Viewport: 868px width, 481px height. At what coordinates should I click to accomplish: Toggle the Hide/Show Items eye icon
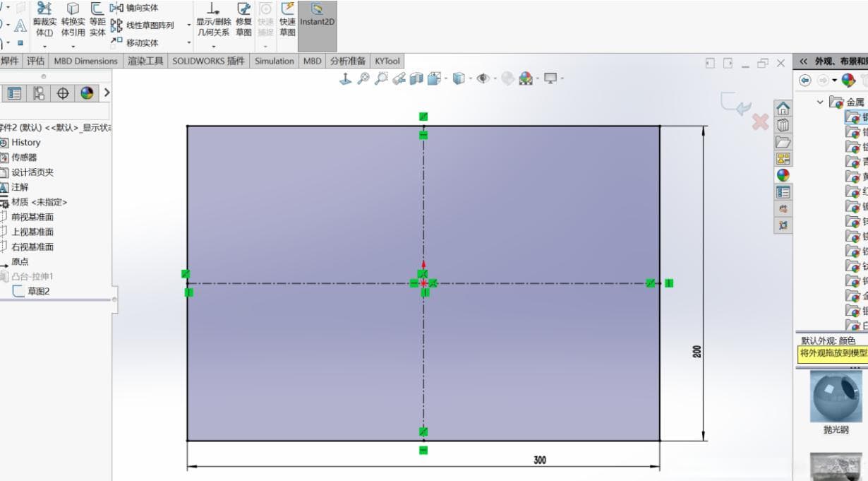click(485, 78)
